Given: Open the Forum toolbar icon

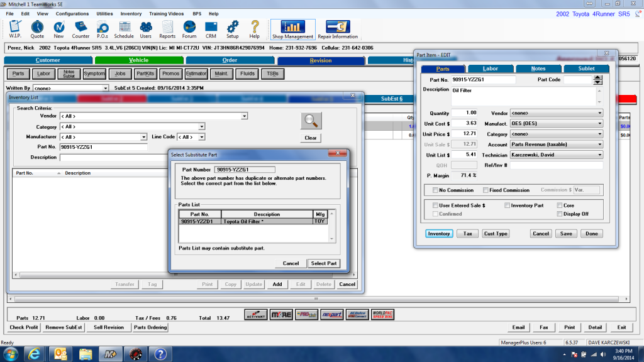Looking at the screenshot, I should click(x=189, y=29).
